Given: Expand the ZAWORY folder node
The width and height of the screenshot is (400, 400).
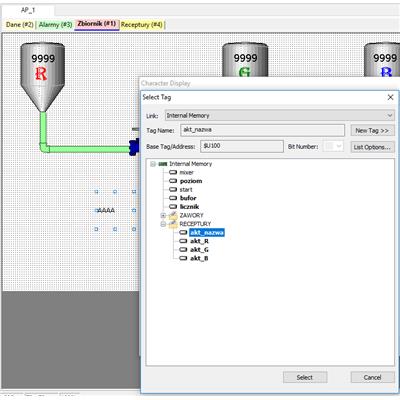Looking at the screenshot, I should tap(163, 215).
